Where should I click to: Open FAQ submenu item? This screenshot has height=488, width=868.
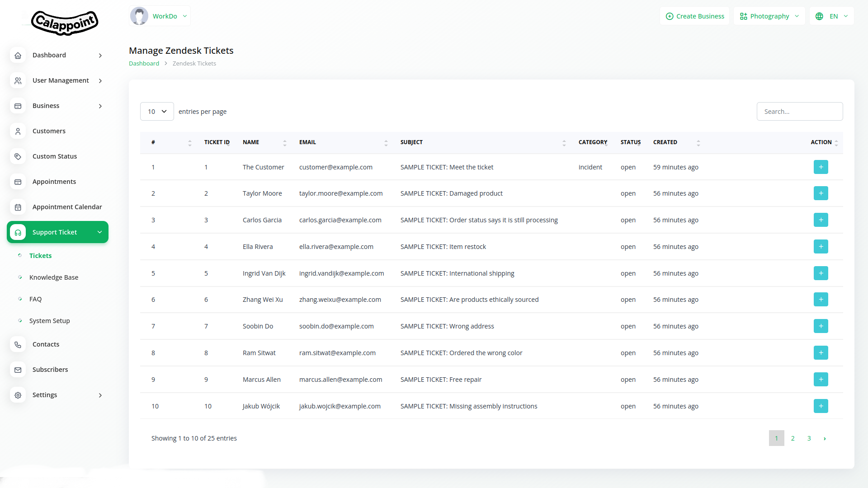(x=35, y=299)
